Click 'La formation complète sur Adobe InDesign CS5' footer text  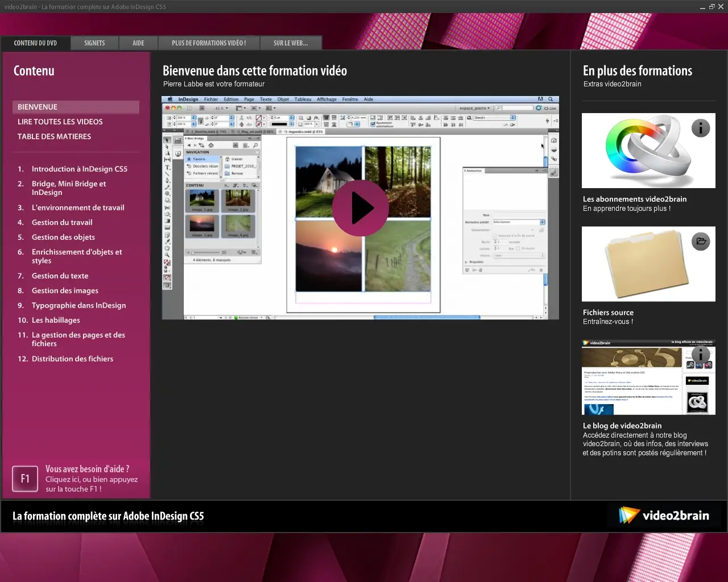tap(108, 516)
